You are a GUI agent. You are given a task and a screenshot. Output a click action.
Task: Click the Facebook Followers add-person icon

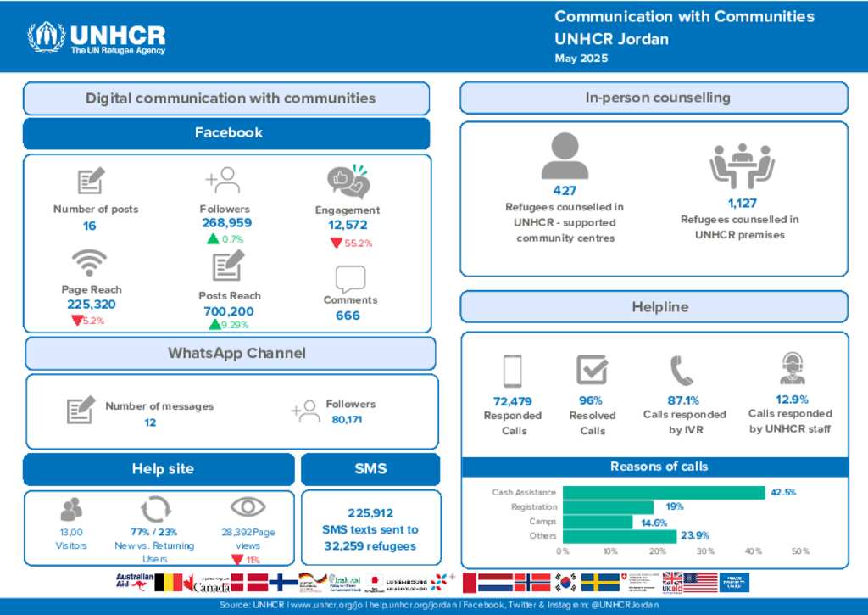click(x=223, y=180)
